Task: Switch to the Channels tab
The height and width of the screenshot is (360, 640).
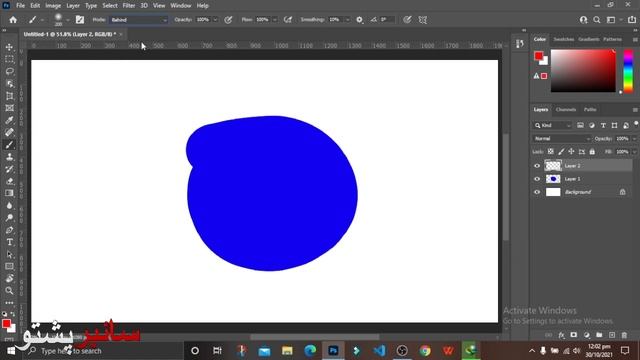Action: point(566,109)
